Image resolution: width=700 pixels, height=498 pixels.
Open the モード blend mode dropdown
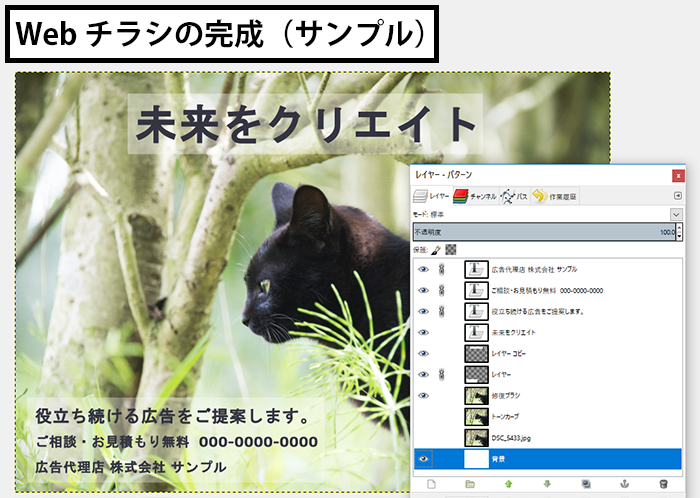pyautogui.click(x=676, y=214)
